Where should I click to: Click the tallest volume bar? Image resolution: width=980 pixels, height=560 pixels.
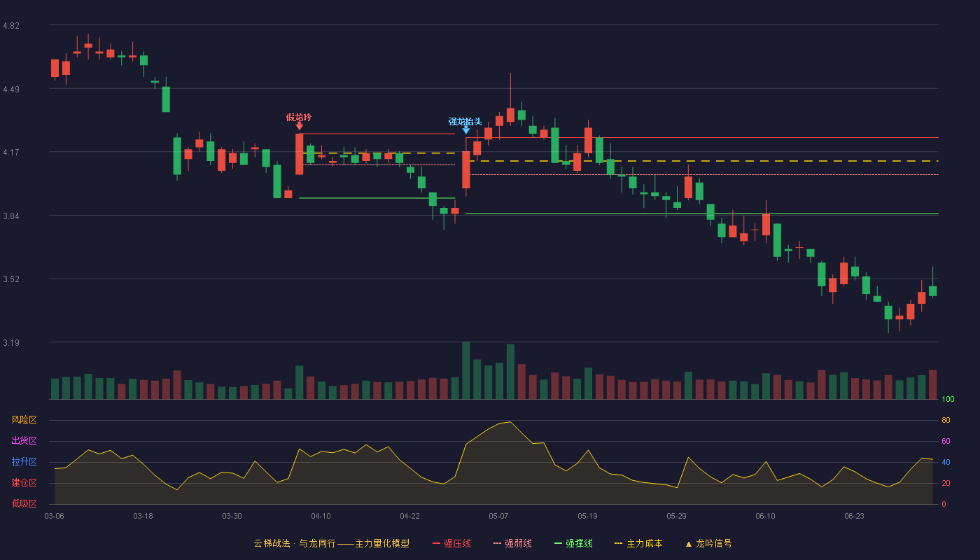tap(466, 370)
